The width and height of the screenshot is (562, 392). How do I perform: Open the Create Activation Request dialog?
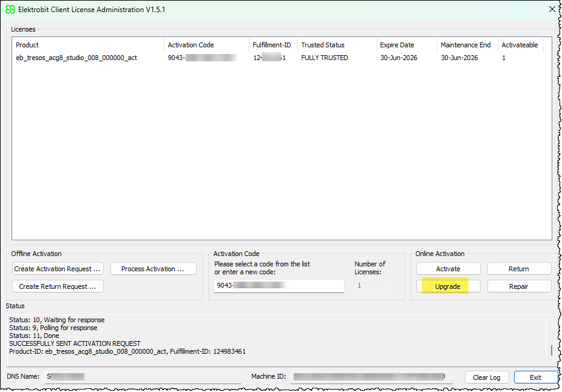(x=57, y=268)
